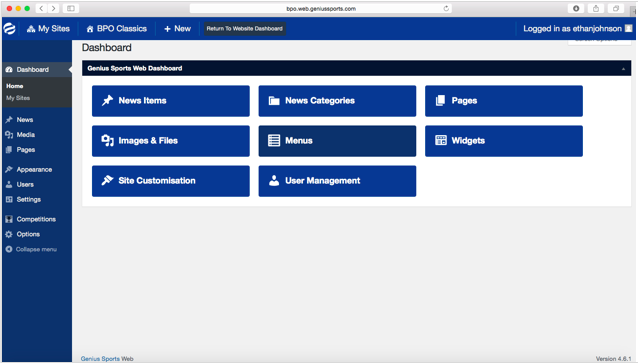The width and height of the screenshot is (638, 363).
Task: Click the pin icon on News Items
Action: tap(107, 100)
